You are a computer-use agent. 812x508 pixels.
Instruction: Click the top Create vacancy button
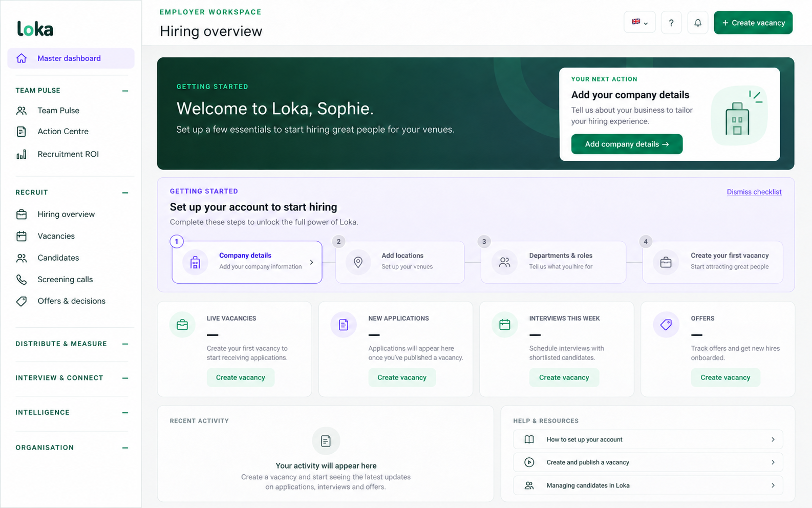pyautogui.click(x=753, y=23)
